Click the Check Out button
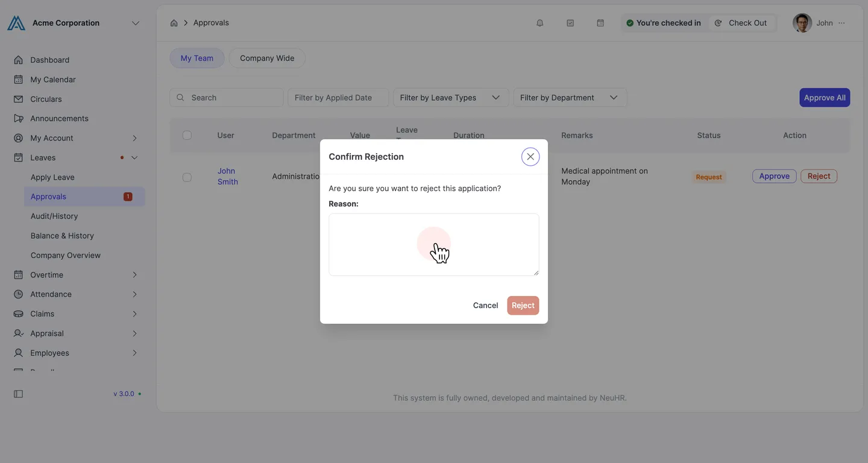 coord(741,23)
